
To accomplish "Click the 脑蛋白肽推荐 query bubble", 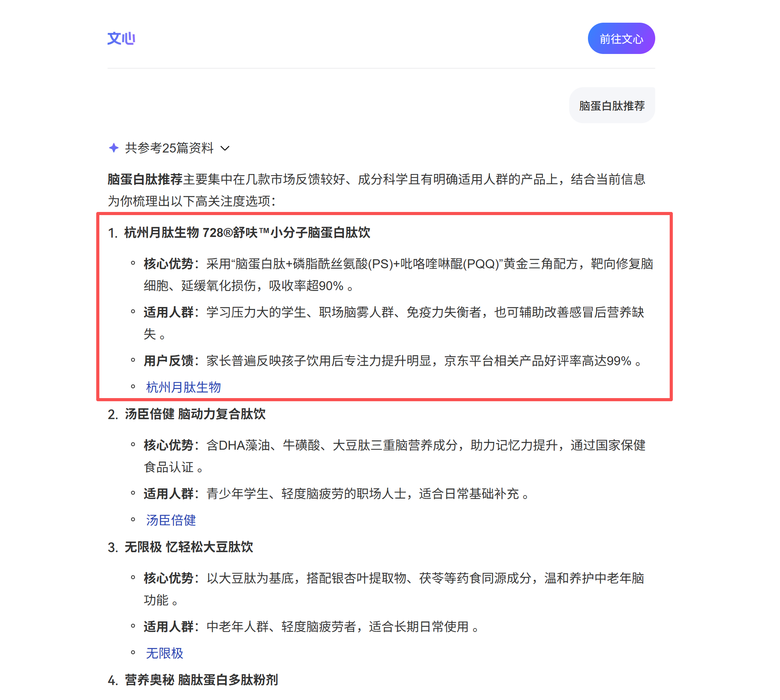I will coord(611,106).
